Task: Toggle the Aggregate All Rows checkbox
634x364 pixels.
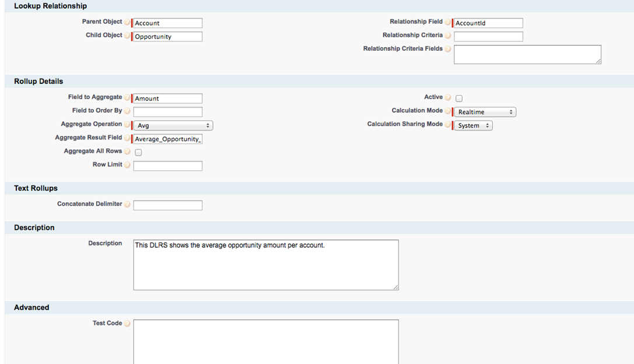Action: coord(138,152)
